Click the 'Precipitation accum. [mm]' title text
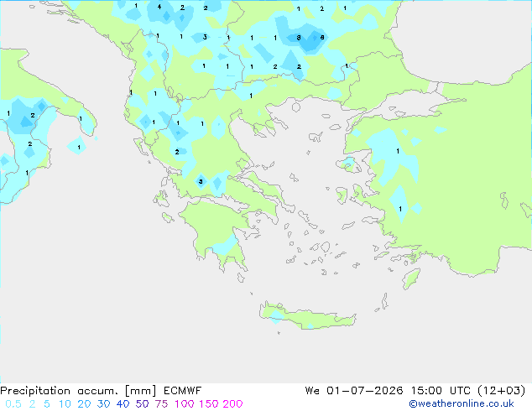 (x=78, y=391)
